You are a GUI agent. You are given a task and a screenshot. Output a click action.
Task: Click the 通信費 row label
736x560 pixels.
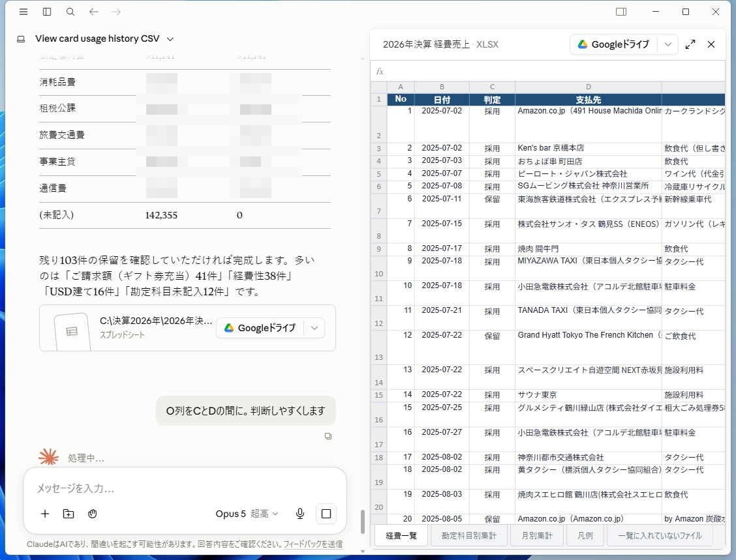(x=53, y=188)
